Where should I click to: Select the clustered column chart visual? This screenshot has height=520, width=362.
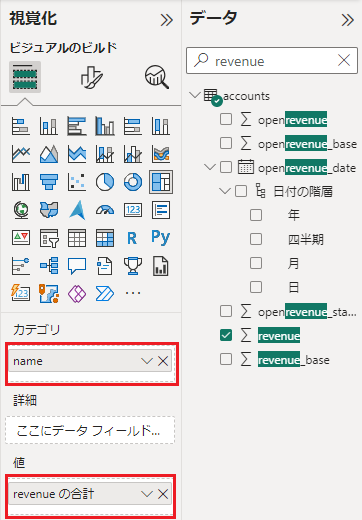(105, 126)
